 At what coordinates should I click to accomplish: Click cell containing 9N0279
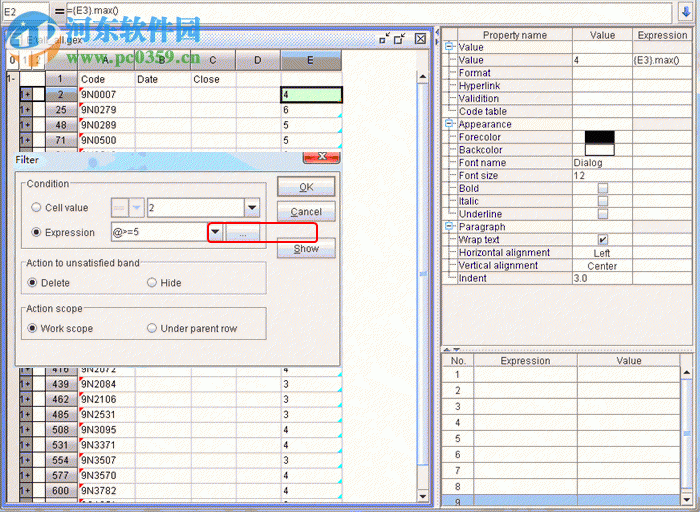[106, 110]
